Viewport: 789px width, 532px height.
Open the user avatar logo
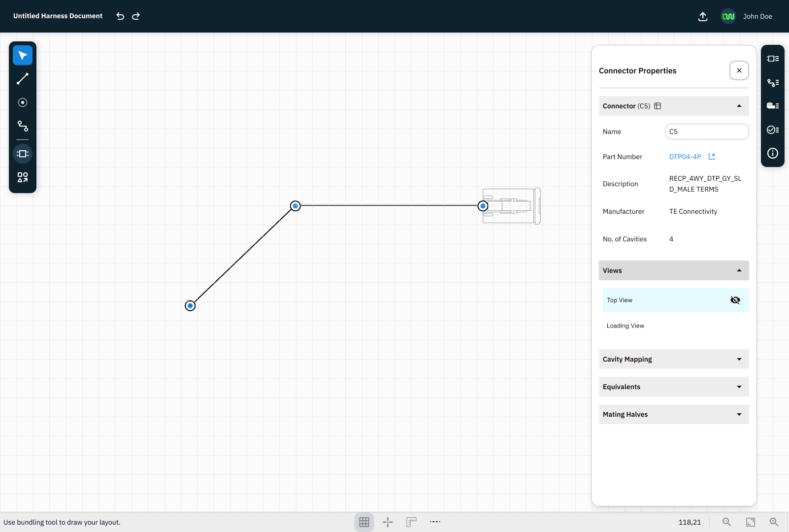[728, 16]
